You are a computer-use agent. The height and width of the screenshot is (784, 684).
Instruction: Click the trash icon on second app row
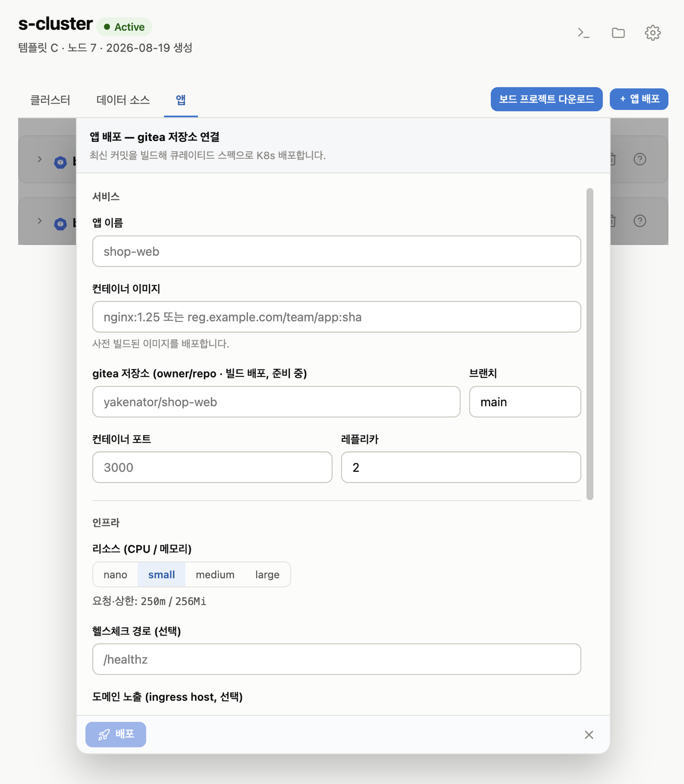pyautogui.click(x=613, y=221)
